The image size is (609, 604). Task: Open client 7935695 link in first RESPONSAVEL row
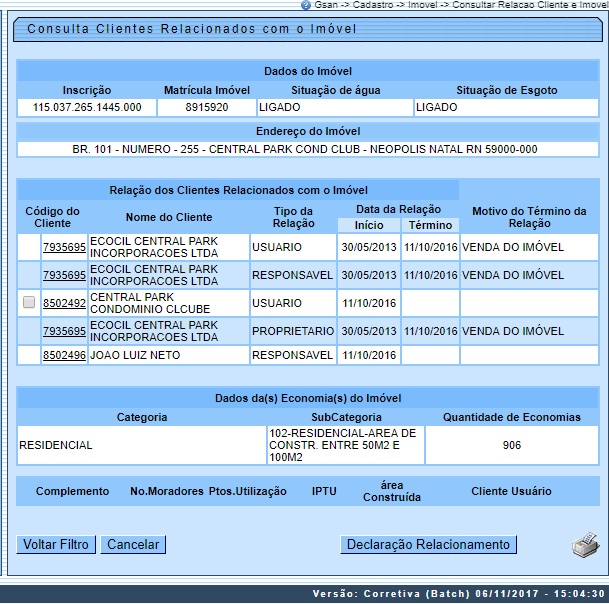tap(64, 275)
